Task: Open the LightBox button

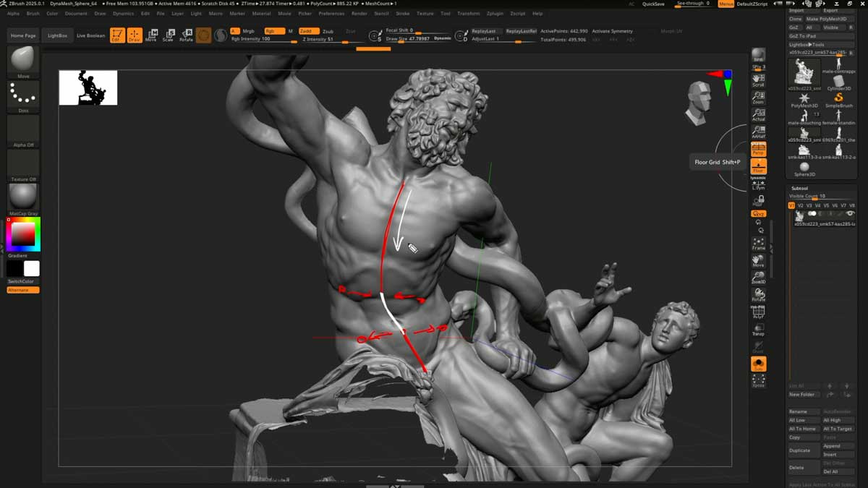Action: [x=57, y=35]
